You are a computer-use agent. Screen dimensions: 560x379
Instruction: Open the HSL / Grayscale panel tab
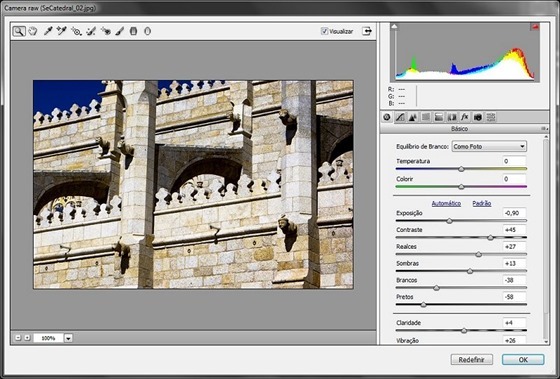click(426, 117)
